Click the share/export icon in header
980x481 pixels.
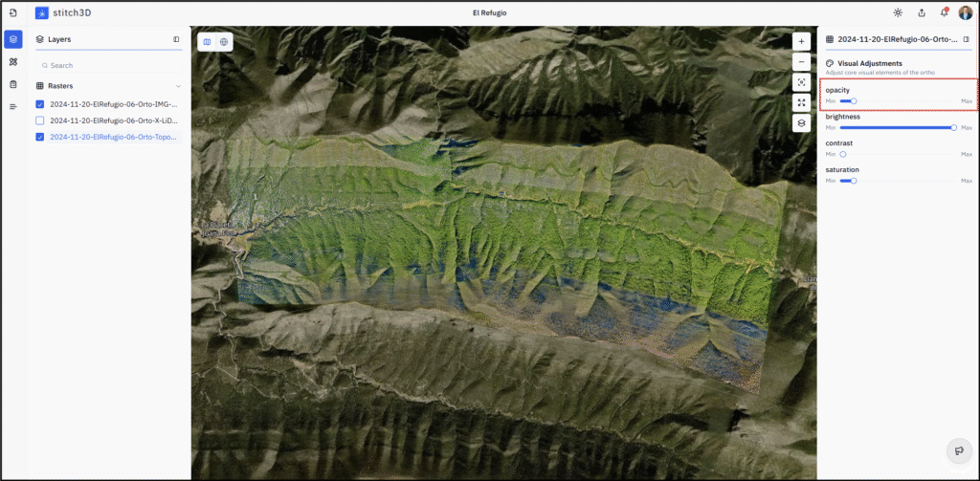(921, 12)
